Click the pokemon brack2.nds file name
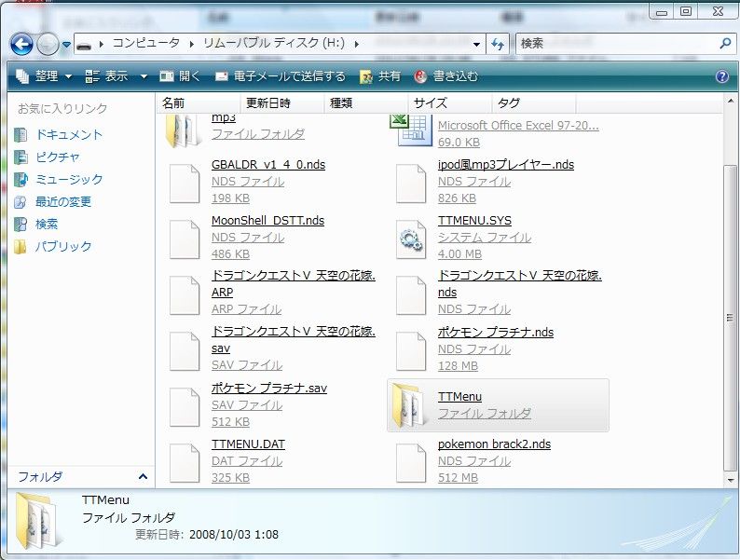This screenshot has width=740, height=560. pos(494,444)
